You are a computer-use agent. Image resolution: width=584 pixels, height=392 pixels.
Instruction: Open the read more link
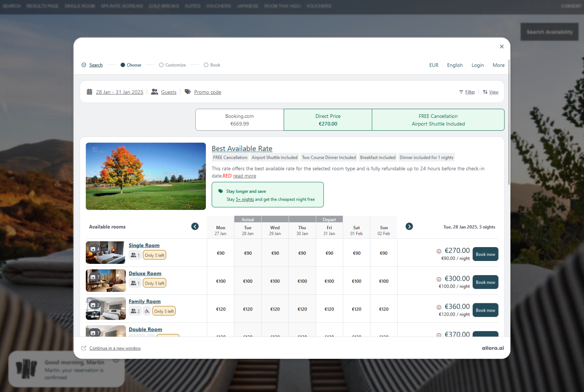245,176
